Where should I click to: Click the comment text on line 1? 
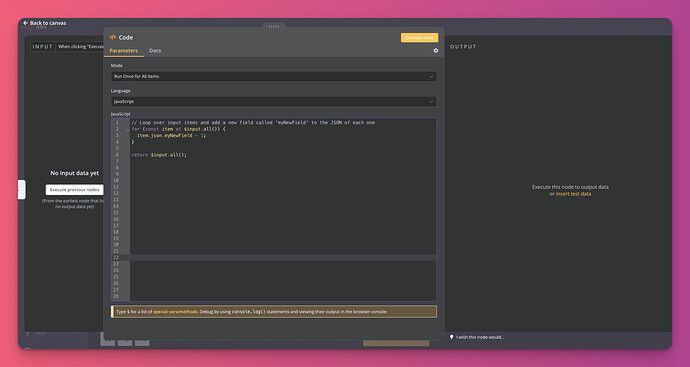coord(253,123)
